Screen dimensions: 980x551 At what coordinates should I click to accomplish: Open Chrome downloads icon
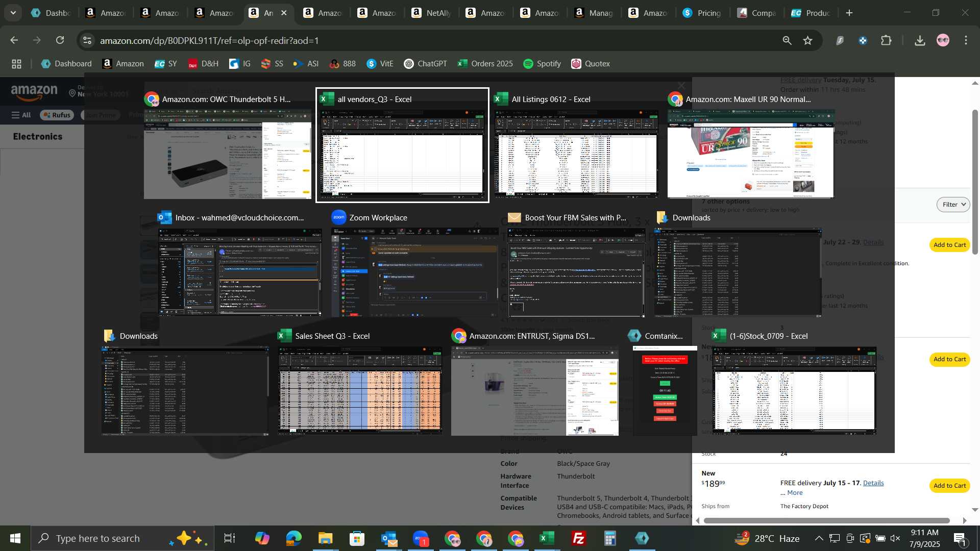coord(920,40)
